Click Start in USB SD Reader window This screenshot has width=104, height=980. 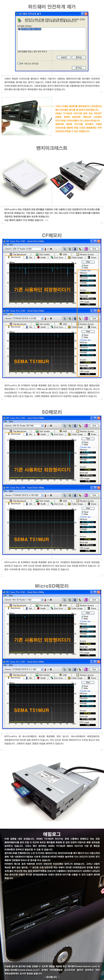click(x=88, y=438)
